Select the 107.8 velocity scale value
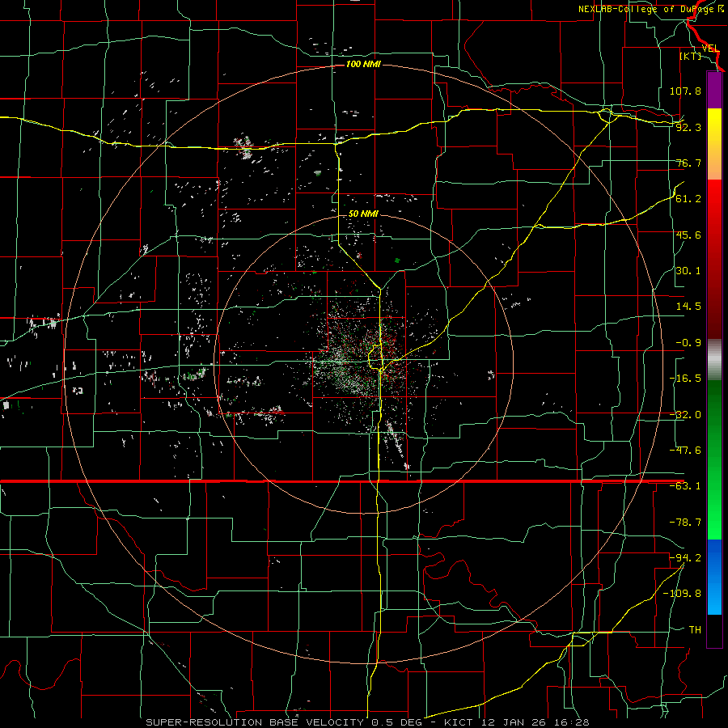This screenshot has width=728, height=728. tap(685, 91)
